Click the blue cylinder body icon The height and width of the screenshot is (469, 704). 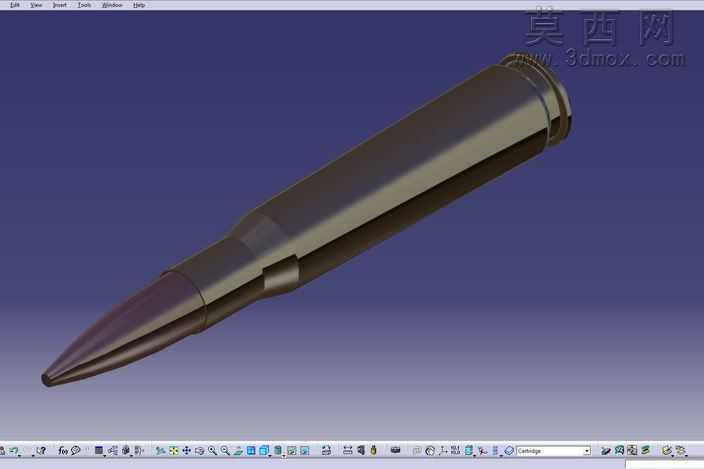[469, 450]
